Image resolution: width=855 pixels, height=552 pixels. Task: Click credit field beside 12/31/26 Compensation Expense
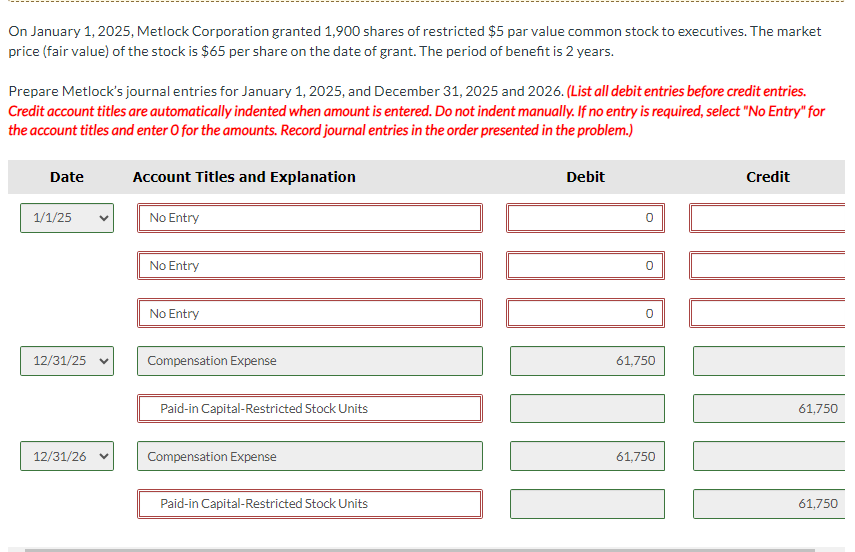pyautogui.click(x=769, y=456)
